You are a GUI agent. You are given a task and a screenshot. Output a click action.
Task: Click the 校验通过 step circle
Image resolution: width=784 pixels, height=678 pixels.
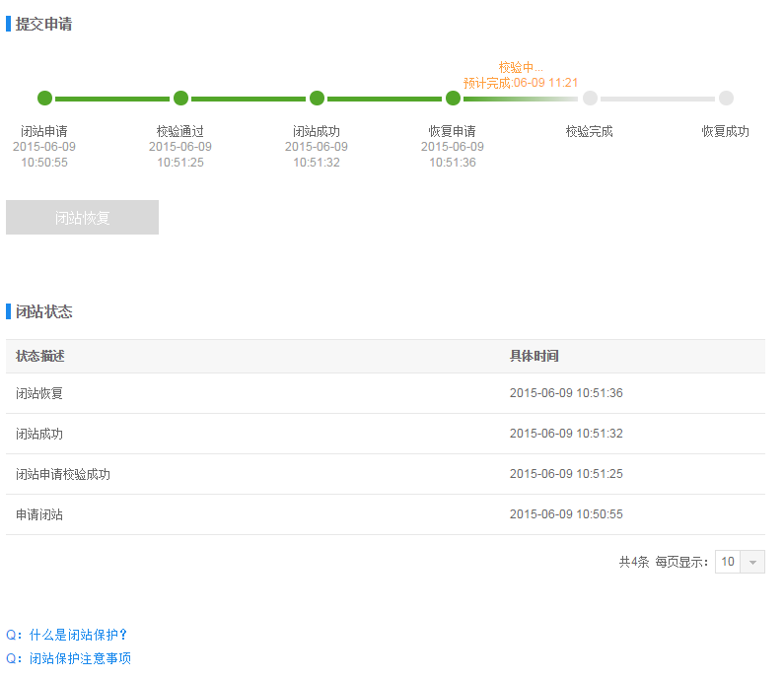pyautogui.click(x=180, y=98)
